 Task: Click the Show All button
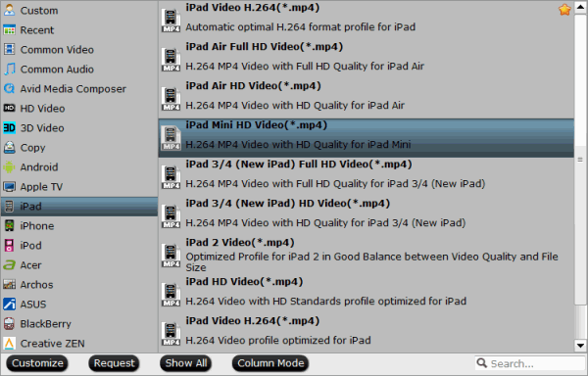pos(186,363)
